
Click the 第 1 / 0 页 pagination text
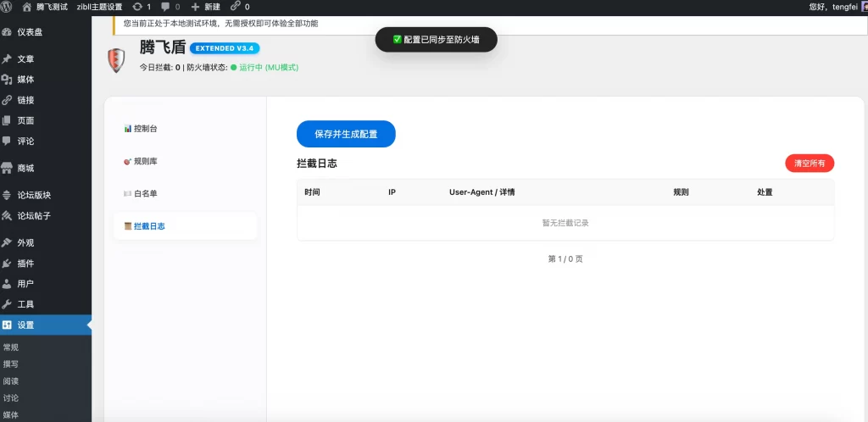click(565, 258)
